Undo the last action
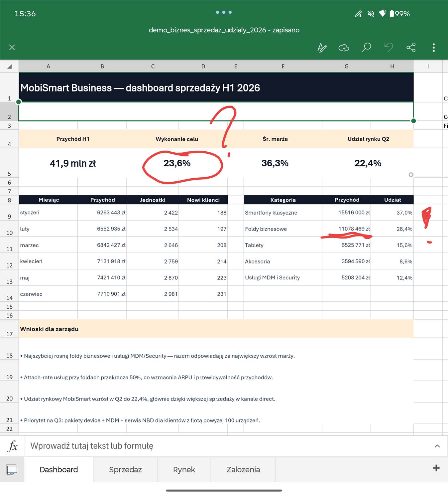Image resolution: width=448 pixels, height=499 pixels. pyautogui.click(x=389, y=48)
